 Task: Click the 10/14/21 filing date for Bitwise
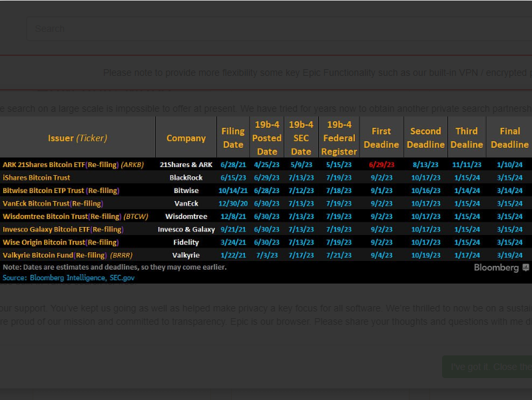(x=233, y=190)
